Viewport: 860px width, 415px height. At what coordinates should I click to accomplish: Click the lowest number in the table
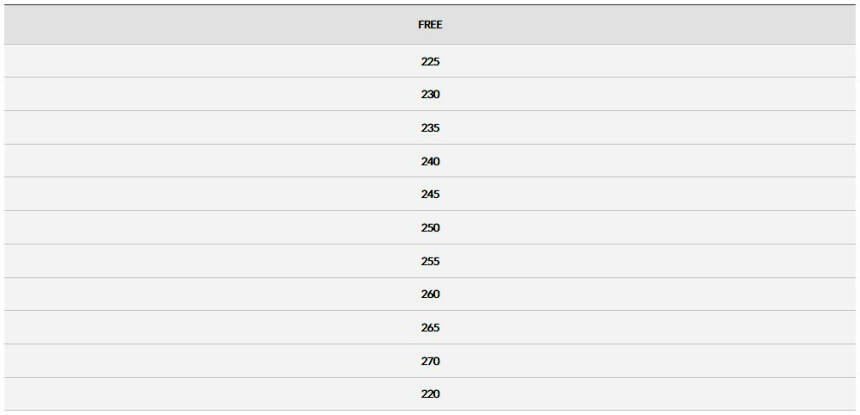430,394
